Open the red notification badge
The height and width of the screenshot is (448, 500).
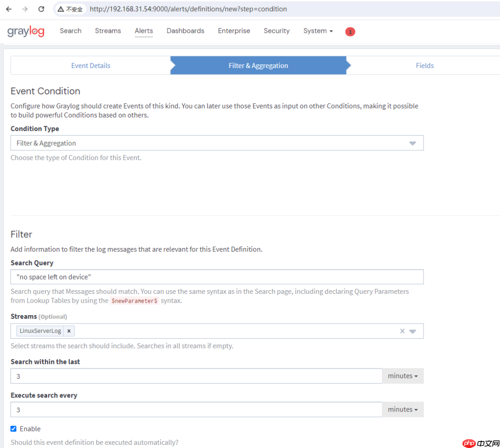(x=350, y=31)
